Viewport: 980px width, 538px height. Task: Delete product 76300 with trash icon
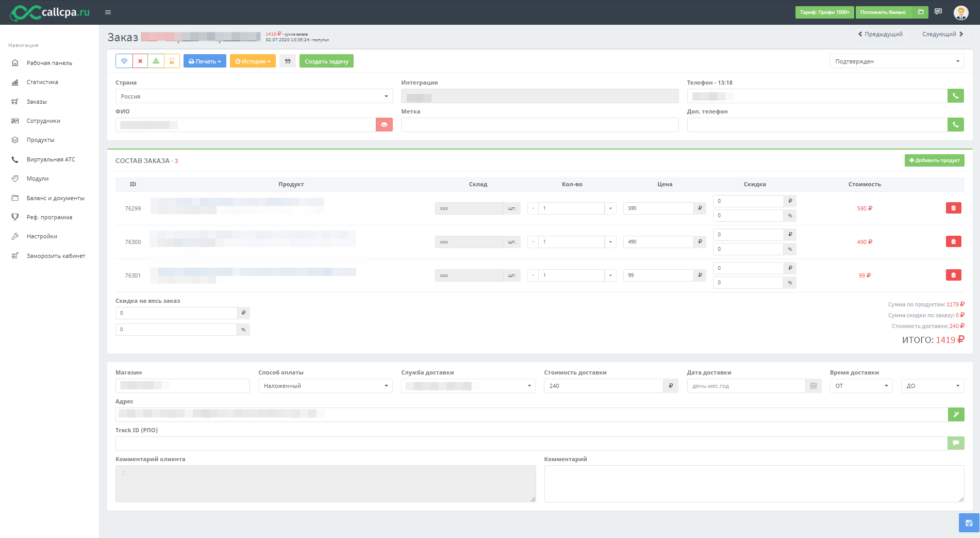point(954,241)
